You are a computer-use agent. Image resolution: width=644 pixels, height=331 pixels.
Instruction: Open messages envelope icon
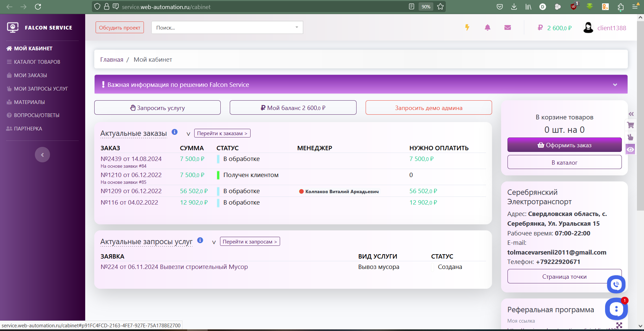(507, 27)
